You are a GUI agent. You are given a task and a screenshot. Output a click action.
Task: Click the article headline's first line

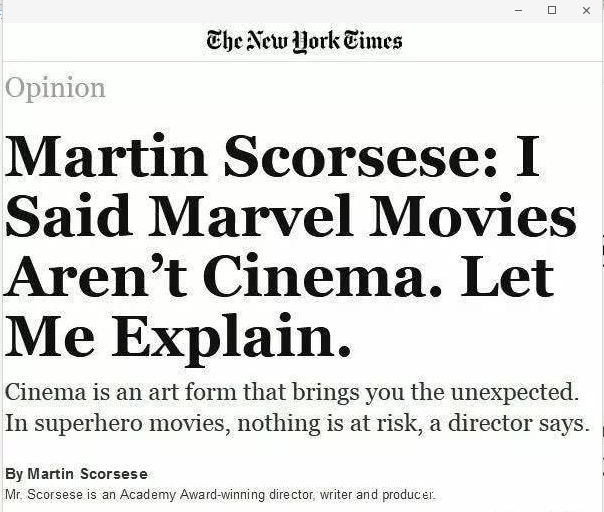[272, 158]
